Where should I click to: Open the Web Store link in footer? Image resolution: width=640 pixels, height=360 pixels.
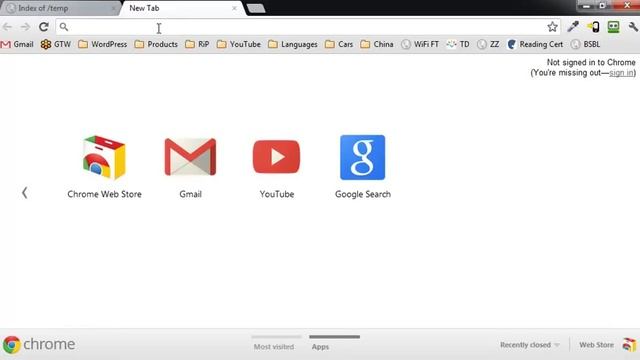click(x=596, y=345)
